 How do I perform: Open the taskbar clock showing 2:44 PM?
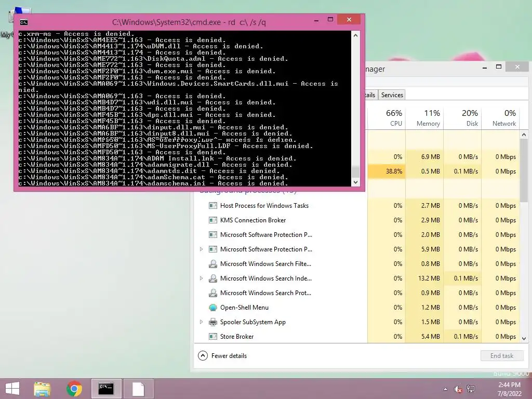click(509, 389)
